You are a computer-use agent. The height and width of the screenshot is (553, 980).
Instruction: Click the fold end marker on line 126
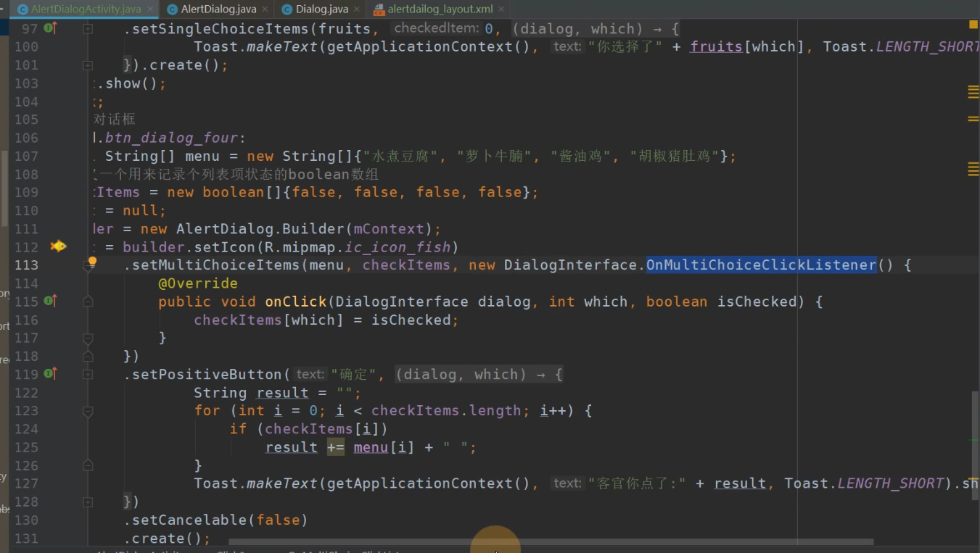pos(88,465)
